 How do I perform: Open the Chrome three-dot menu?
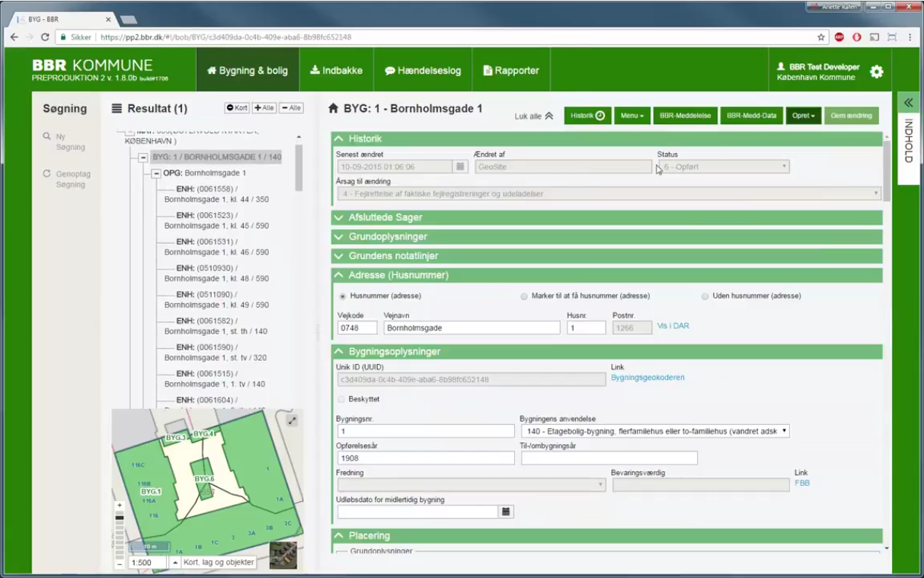pos(910,37)
